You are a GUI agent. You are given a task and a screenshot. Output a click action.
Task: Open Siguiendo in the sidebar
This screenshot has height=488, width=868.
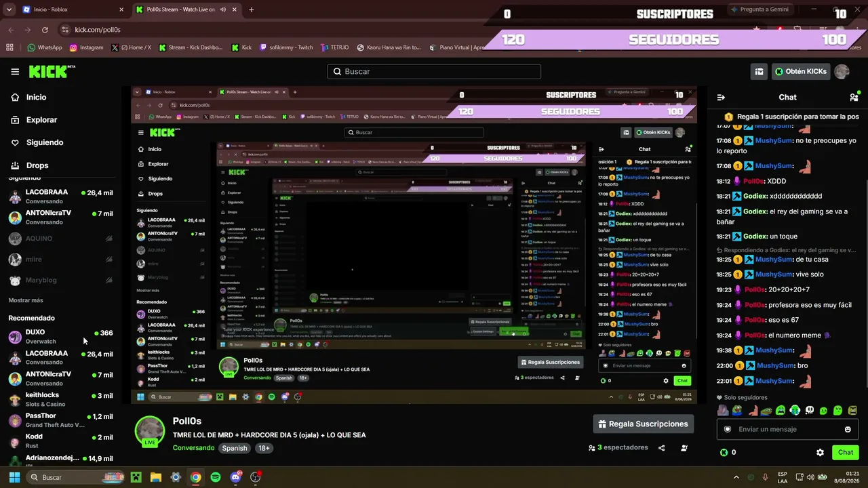[45, 142]
